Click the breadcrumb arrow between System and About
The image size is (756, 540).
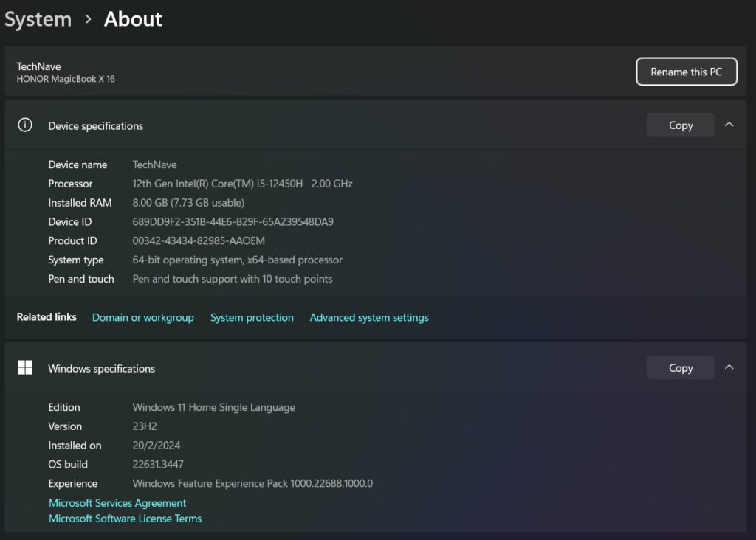[88, 19]
